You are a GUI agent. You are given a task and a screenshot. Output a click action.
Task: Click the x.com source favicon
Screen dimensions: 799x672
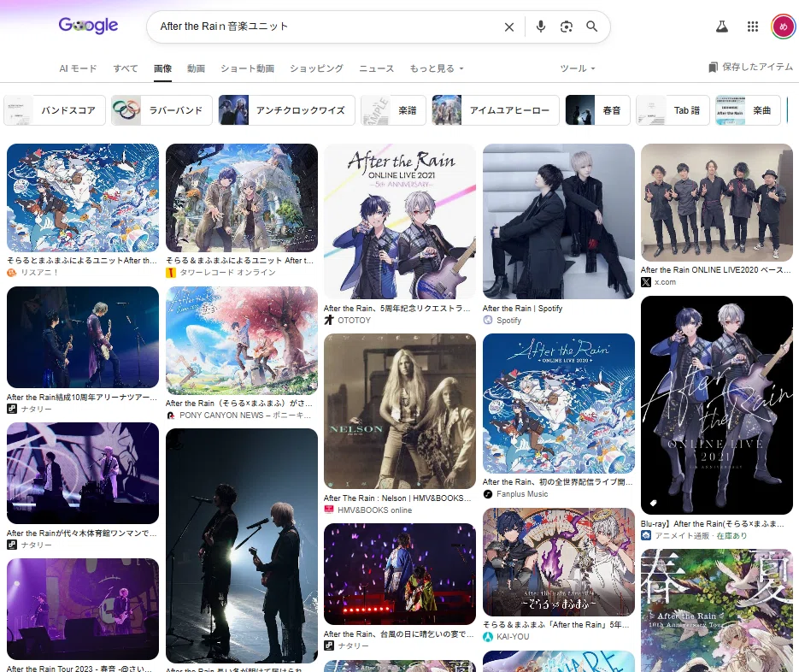[x=646, y=282]
